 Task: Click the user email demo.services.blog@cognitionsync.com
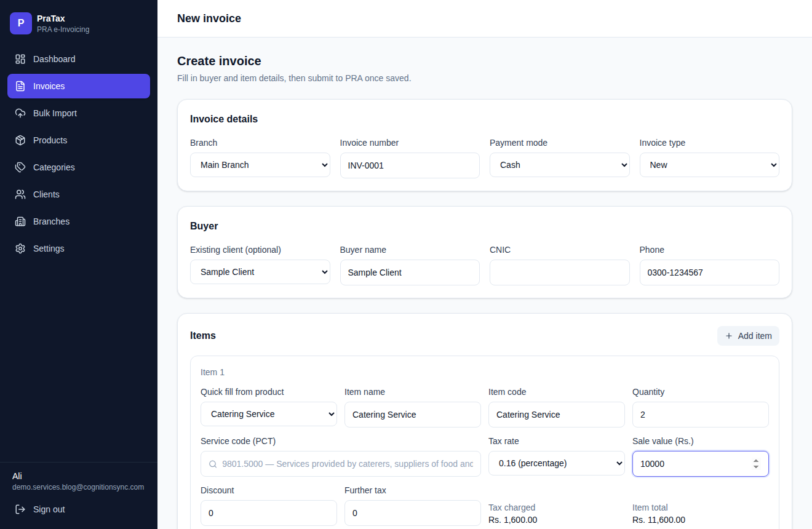point(78,487)
